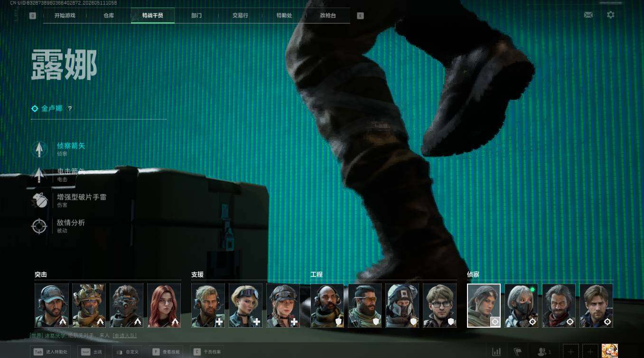Switch to the 改枪台 tab

(328, 16)
